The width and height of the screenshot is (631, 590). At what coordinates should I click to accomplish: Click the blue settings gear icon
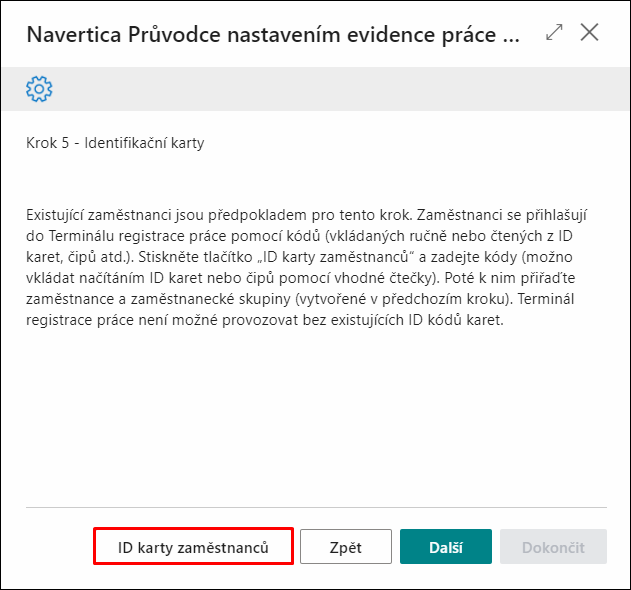39,89
